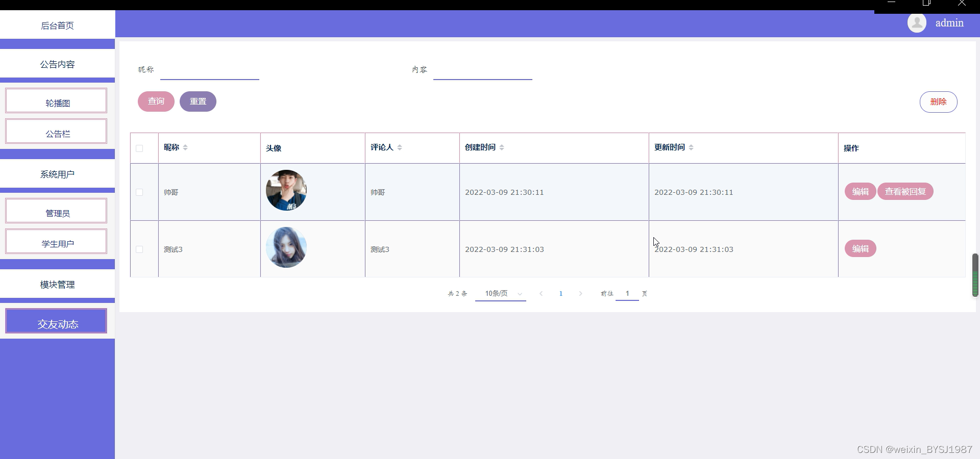Go to previous page arrow
The width and height of the screenshot is (980, 459).
click(541, 293)
